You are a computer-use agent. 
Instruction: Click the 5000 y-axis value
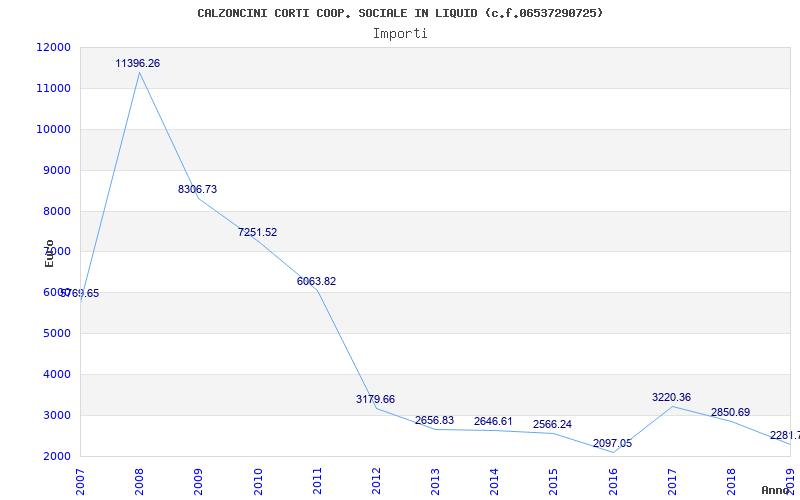click(x=56, y=333)
